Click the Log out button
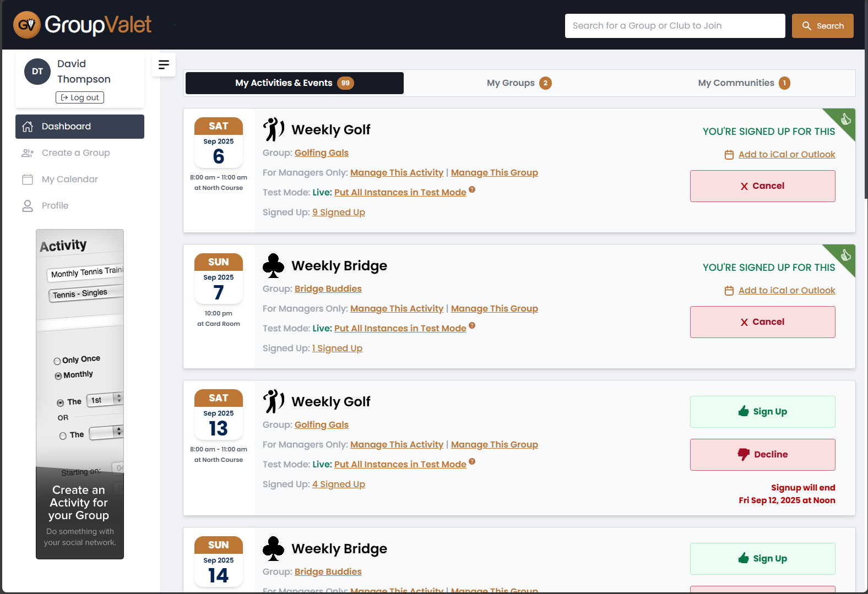This screenshot has width=868, height=594. (x=80, y=97)
